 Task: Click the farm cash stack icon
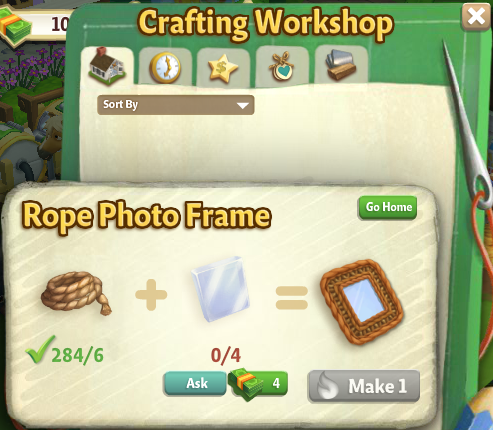click(15, 25)
